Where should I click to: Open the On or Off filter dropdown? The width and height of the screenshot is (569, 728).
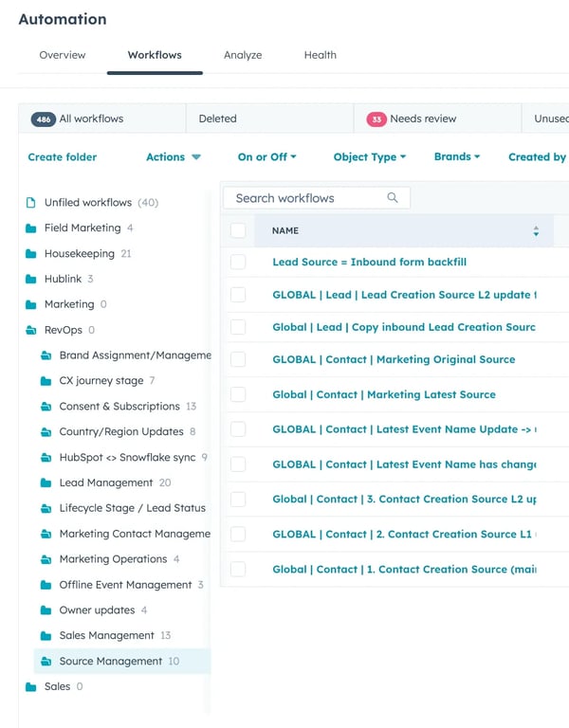click(267, 157)
